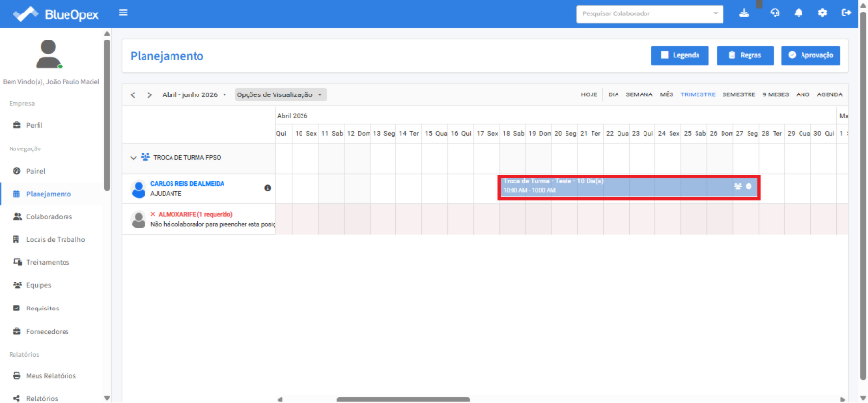Open the support headset icon
Screen dimensions: 868x403
[775, 13]
